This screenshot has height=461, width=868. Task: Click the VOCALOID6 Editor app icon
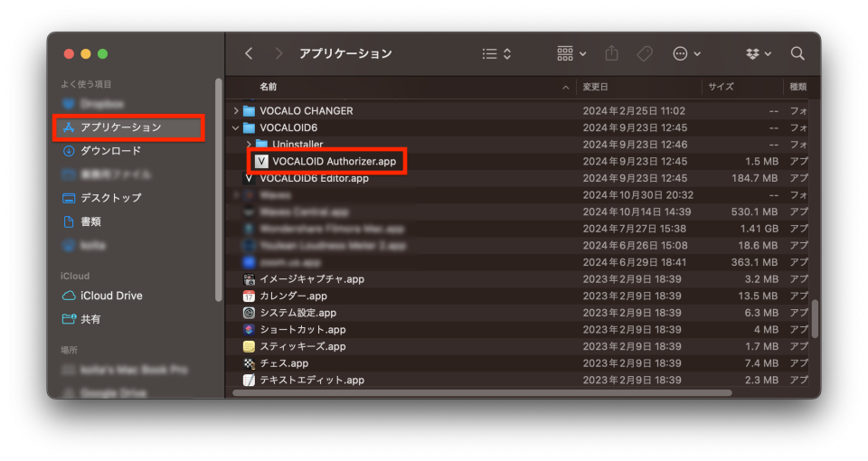coord(250,178)
